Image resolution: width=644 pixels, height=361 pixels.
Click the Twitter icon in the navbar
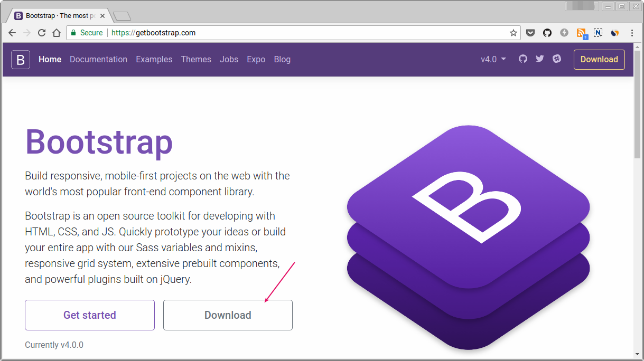(x=539, y=59)
